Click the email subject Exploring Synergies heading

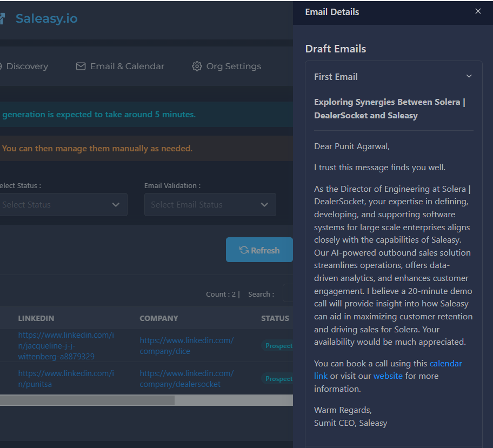(x=390, y=109)
